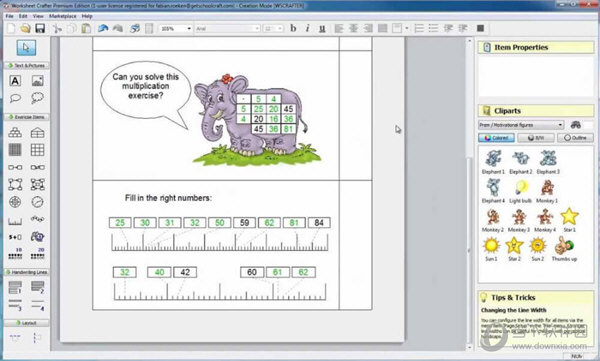
Task: Open the File menu
Action: coord(10,16)
